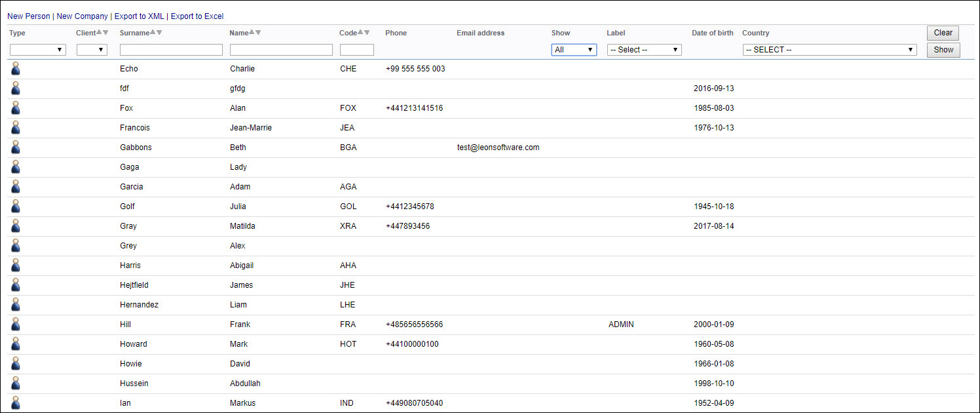Click the Show filter button
Image resolution: width=980 pixels, height=413 pixels.
coord(943,50)
